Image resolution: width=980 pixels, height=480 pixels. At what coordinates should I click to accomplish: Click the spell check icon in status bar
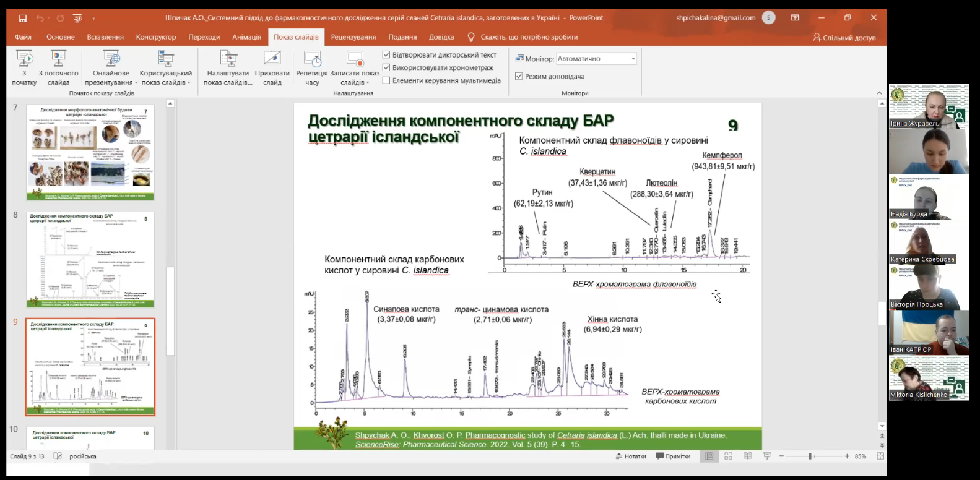tap(58, 456)
